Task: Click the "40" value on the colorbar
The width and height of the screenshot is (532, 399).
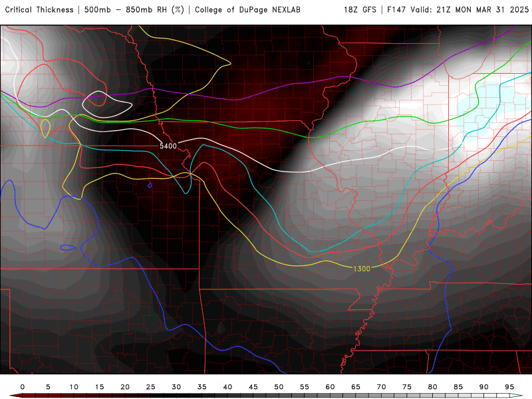Action: (227, 387)
